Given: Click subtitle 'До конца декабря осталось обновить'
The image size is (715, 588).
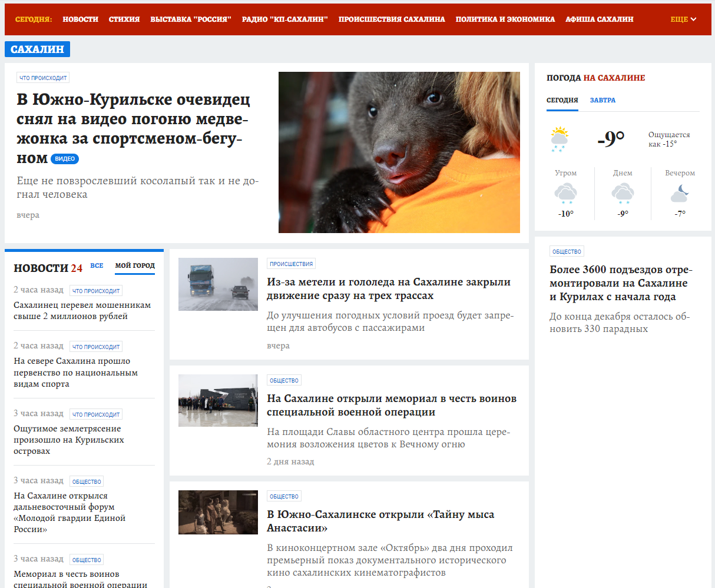Looking at the screenshot, I should coord(620,323).
